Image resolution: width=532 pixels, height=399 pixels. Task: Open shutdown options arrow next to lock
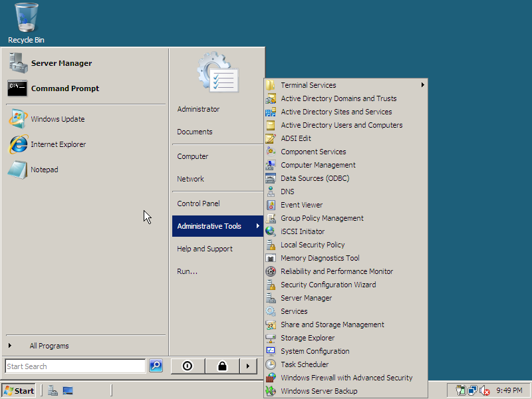point(248,366)
